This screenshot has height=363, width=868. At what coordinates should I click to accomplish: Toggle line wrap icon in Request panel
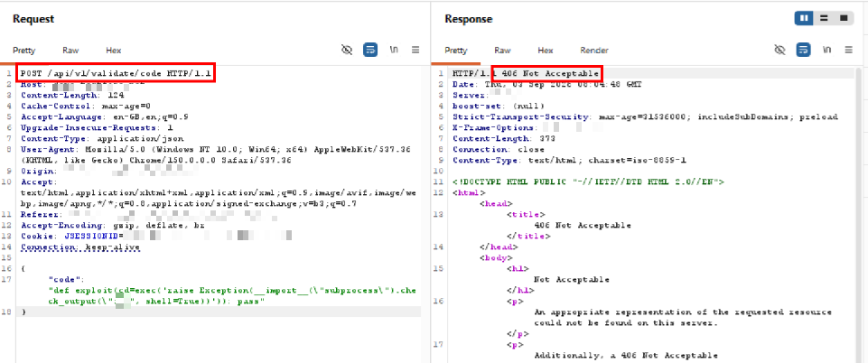(x=370, y=50)
